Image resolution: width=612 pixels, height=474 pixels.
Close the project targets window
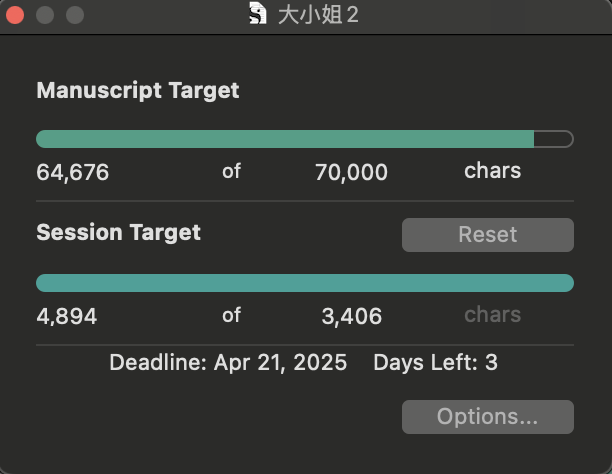pyautogui.click(x=15, y=15)
